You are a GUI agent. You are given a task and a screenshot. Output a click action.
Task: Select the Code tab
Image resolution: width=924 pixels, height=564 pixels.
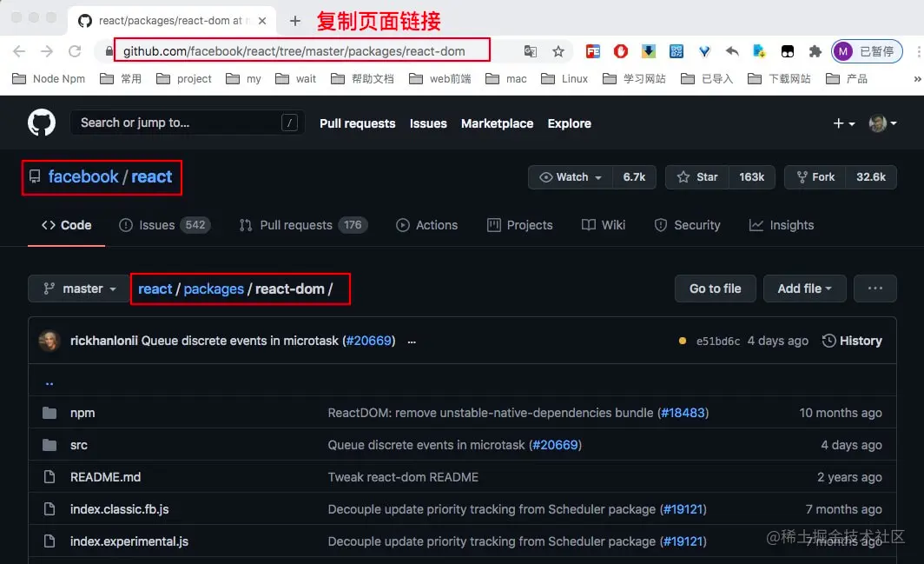tap(67, 225)
